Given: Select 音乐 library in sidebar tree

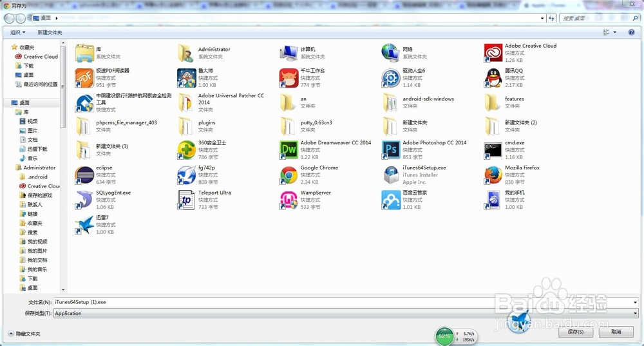Looking at the screenshot, I should click(x=28, y=159).
